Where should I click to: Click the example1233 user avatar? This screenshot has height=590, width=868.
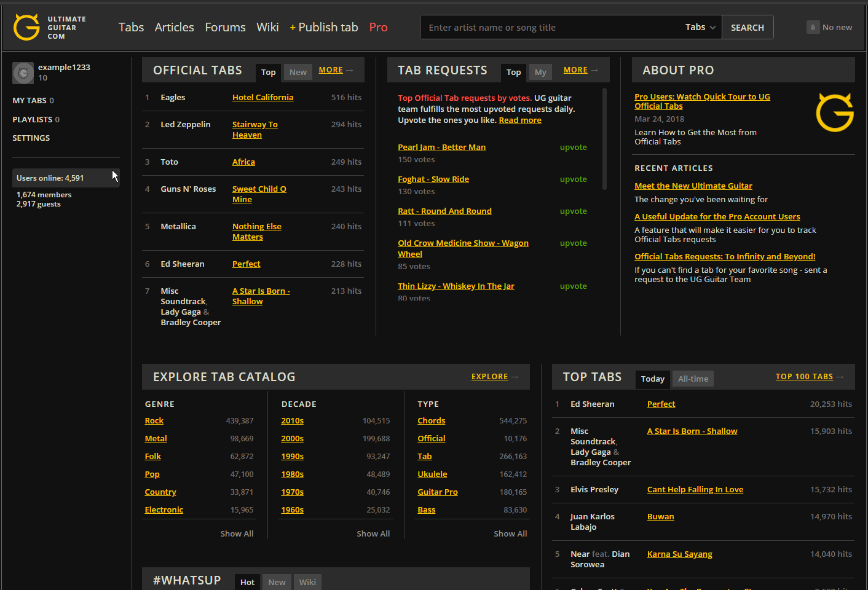pos(23,73)
